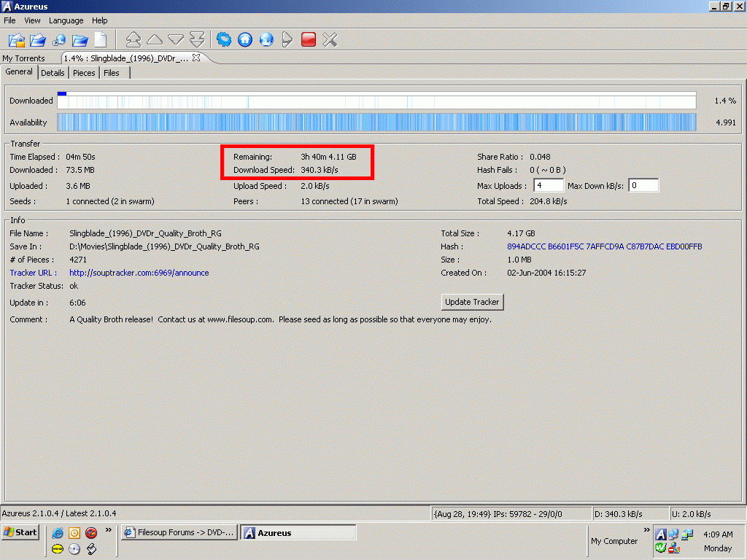
Task: Switch to the Details tab
Action: 53,73
